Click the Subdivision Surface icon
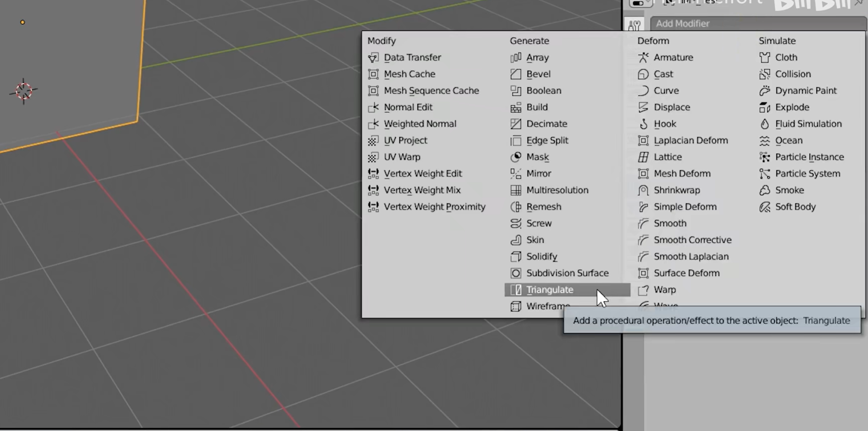868x431 pixels. 516,273
